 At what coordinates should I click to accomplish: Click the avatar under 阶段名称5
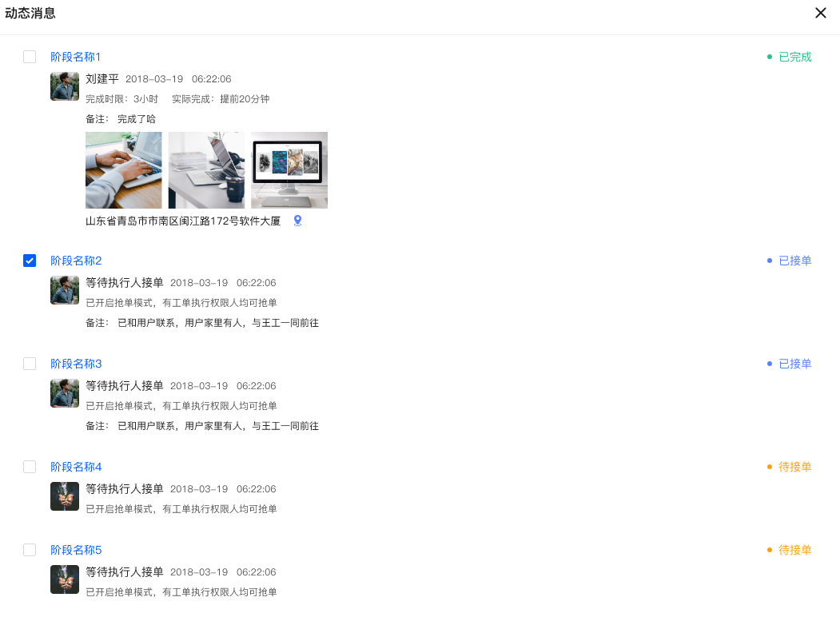pos(65,579)
